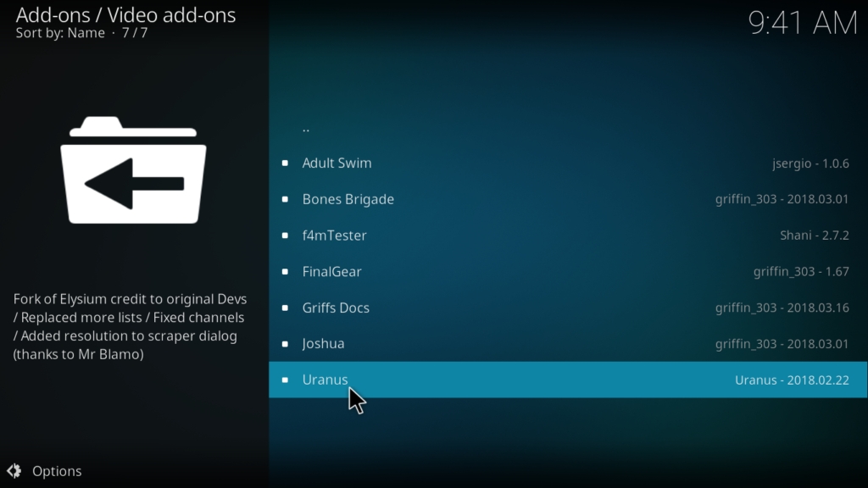The height and width of the screenshot is (488, 868).
Task: Click the Add-ons / Video add-ons heading
Action: coord(125,15)
